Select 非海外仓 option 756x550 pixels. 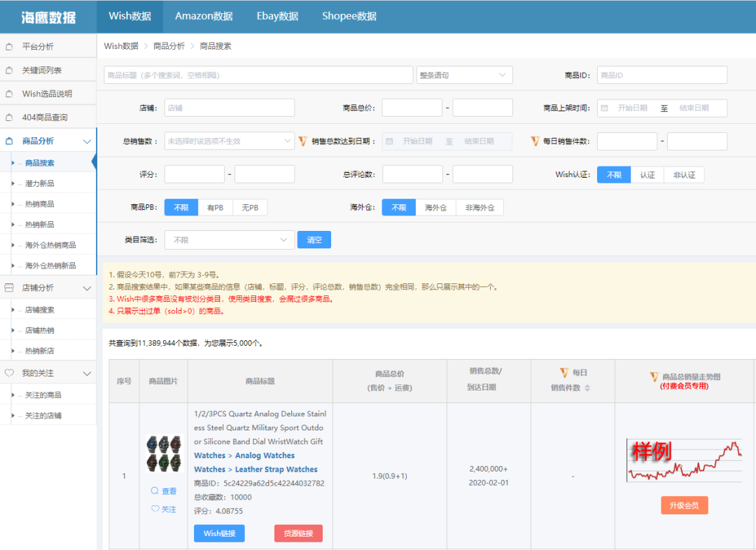pos(479,207)
